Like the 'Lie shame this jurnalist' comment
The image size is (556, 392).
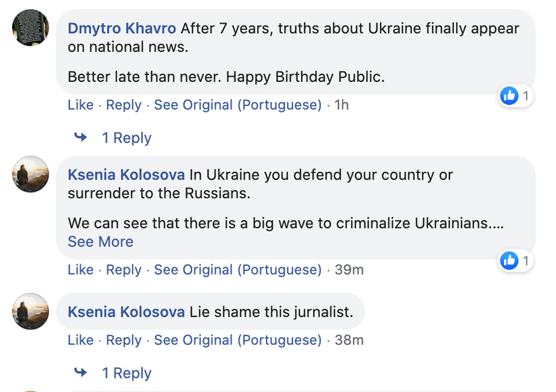click(80, 340)
